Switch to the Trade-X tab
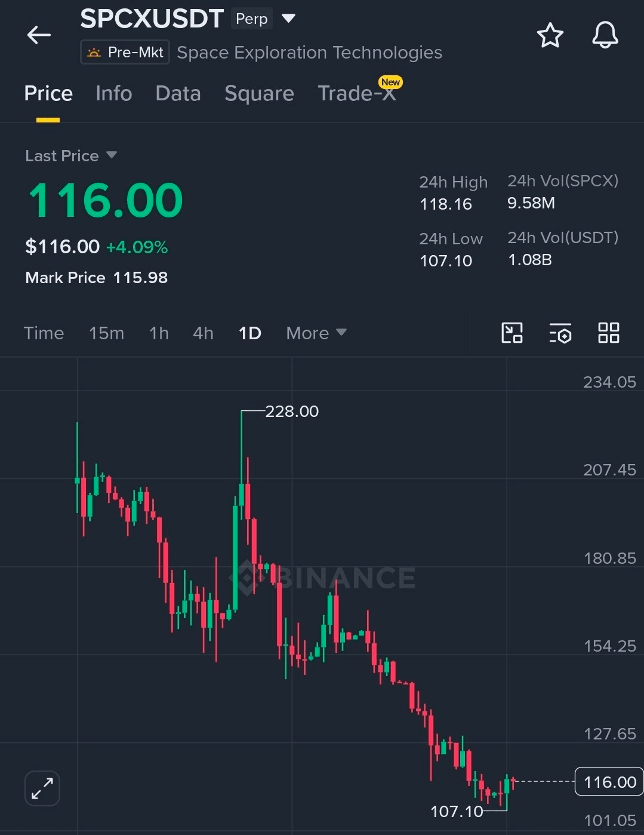This screenshot has height=835, width=644. 357,94
